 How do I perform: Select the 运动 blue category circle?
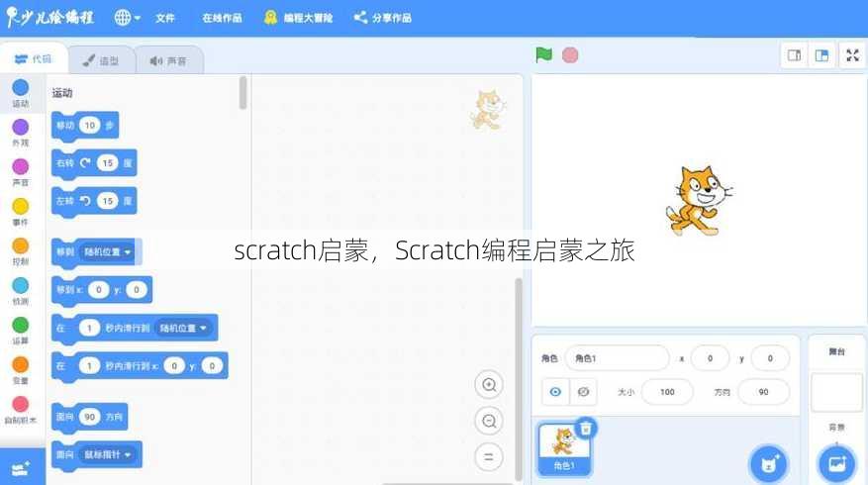[21, 87]
